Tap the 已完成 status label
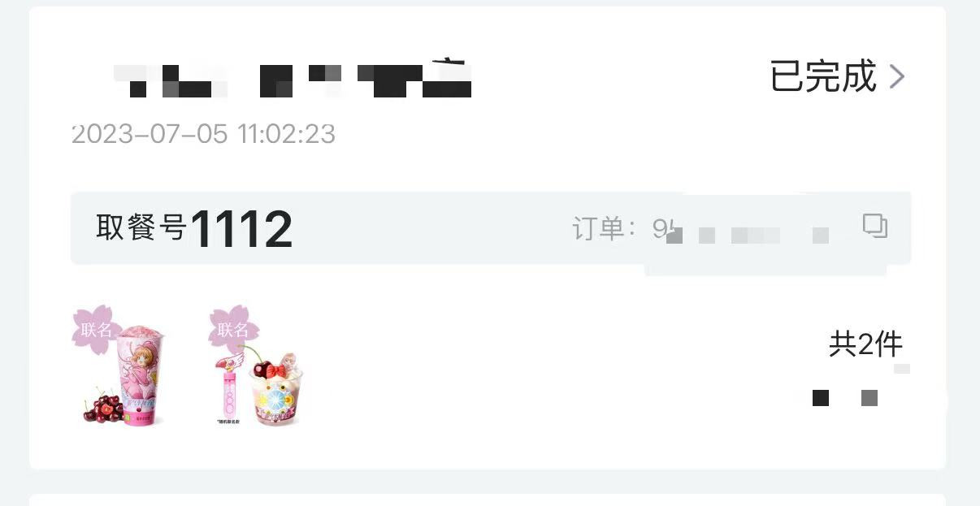Screen dimensions: 980x506 click(823, 76)
